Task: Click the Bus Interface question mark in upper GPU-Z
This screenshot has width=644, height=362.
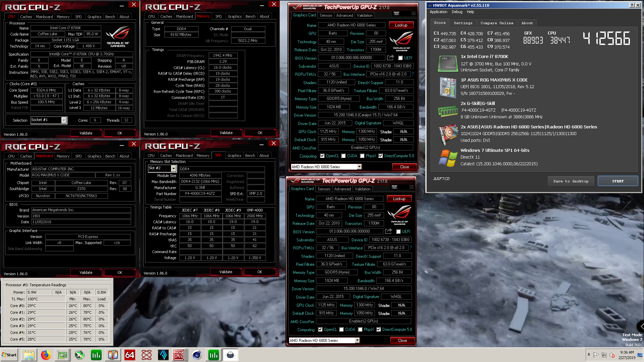Action: [413, 74]
